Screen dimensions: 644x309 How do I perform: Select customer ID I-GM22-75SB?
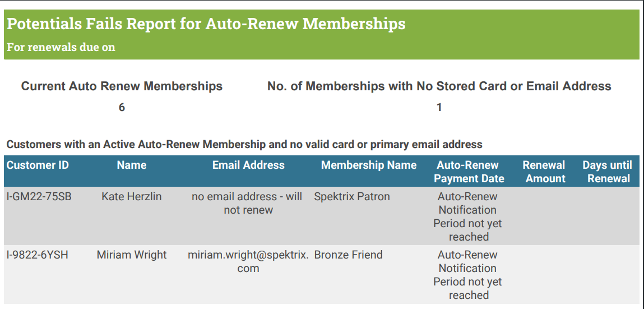pyautogui.click(x=39, y=197)
